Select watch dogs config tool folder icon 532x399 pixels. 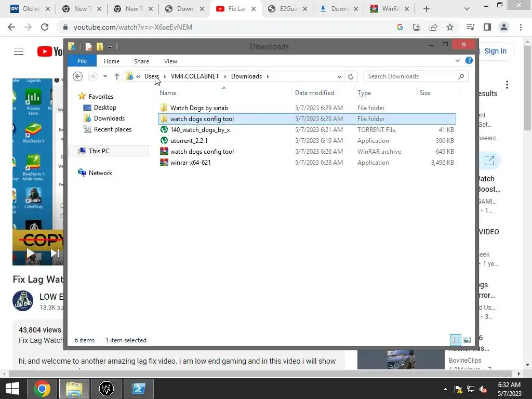tap(164, 119)
